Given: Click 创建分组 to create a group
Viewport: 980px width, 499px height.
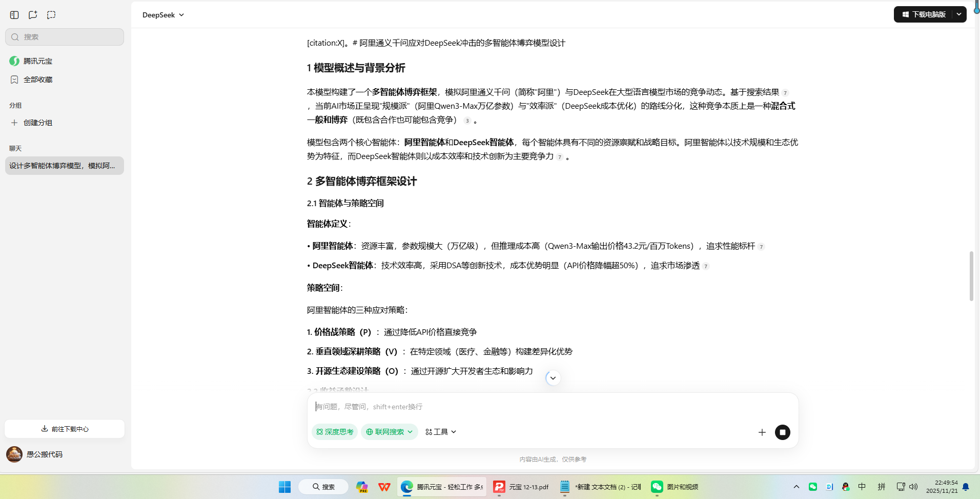Looking at the screenshot, I should 37,123.
